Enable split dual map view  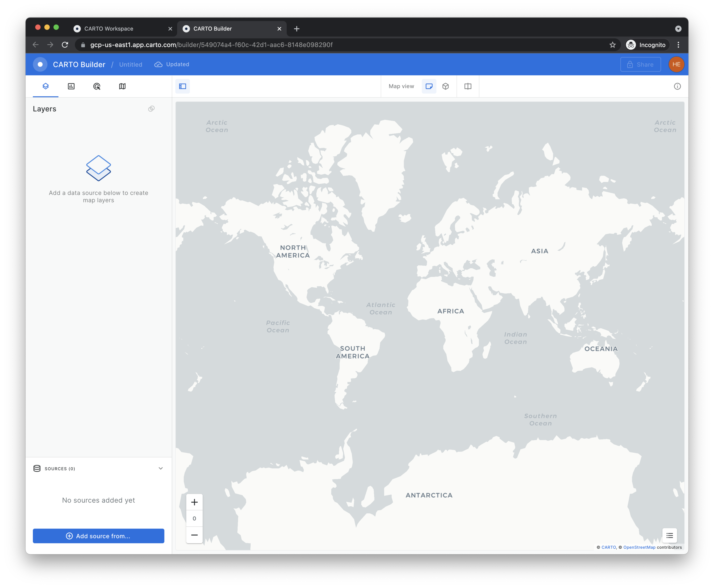[468, 86]
